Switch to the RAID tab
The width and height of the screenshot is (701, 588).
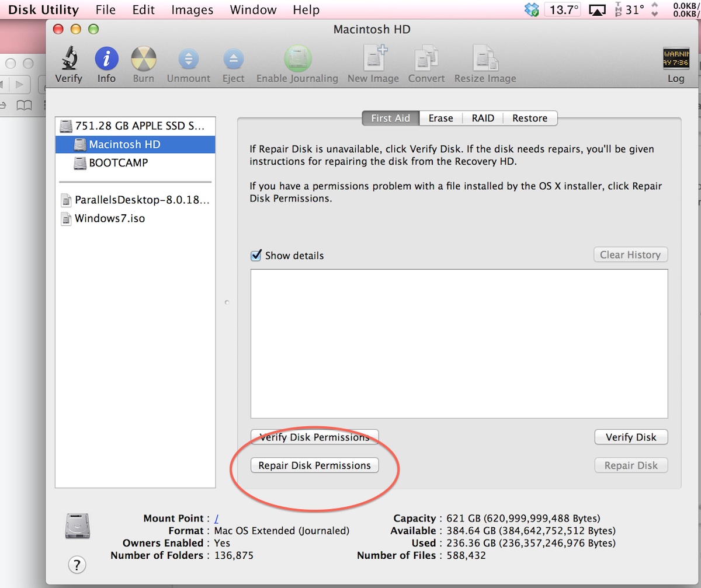(483, 118)
